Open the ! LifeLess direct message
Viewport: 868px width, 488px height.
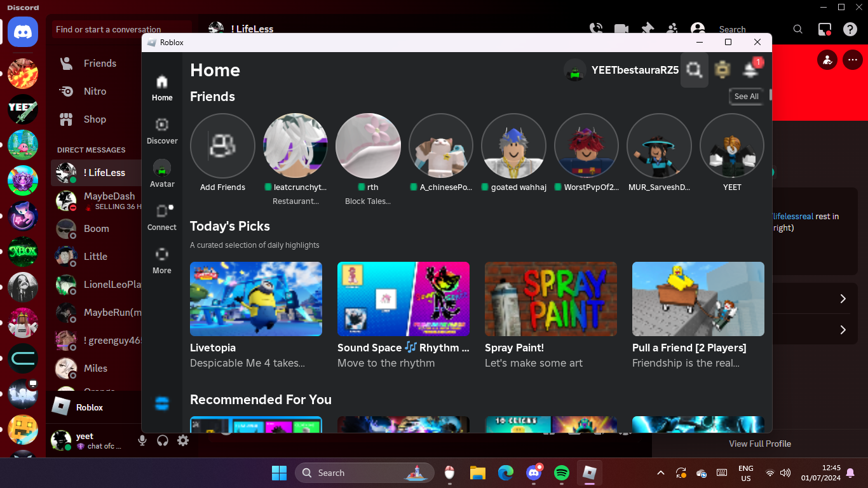96,173
